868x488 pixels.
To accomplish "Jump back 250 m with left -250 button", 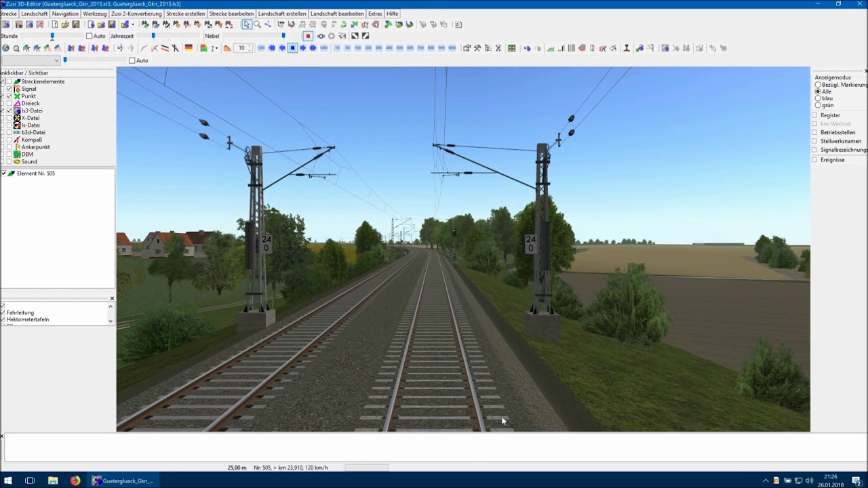I will click(x=261, y=48).
